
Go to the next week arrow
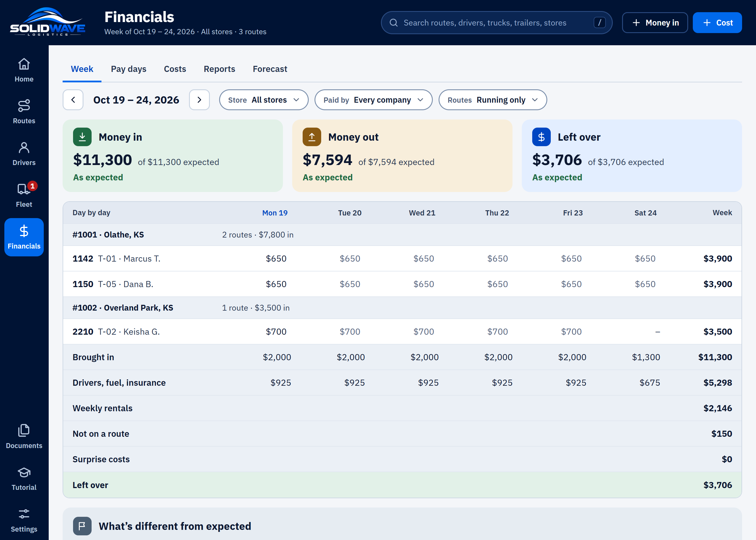(x=199, y=100)
